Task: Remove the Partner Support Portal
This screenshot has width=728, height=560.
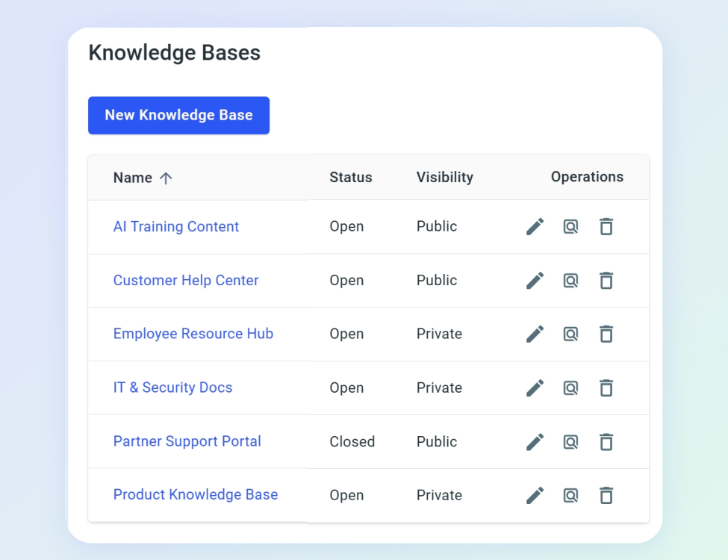Action: pyautogui.click(x=606, y=441)
